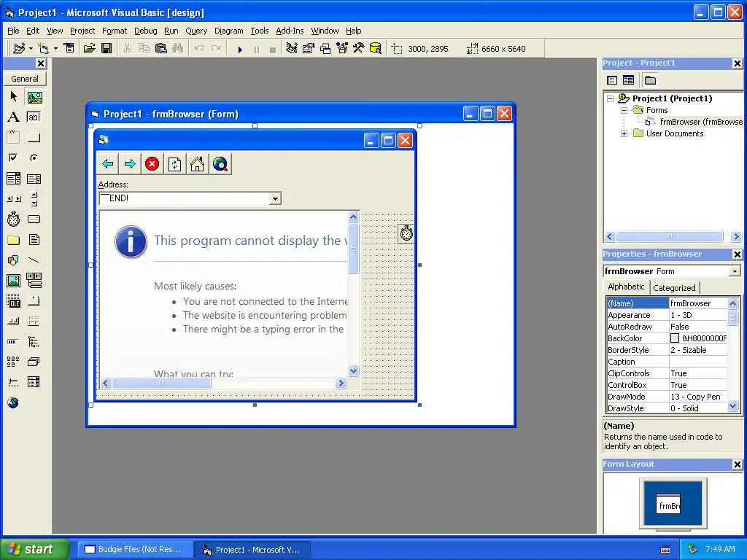
Task: Open the Data View Window toolbar icon
Action: (376, 49)
